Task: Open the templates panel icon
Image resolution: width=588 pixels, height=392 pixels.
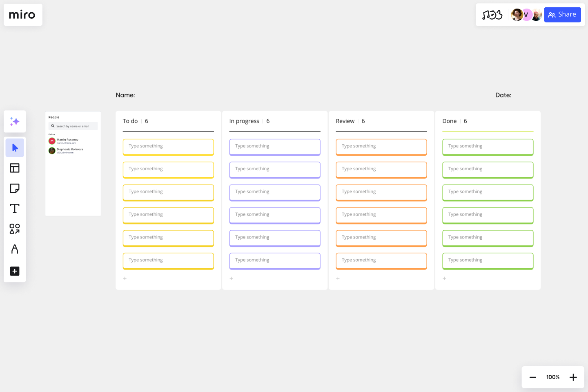Action: point(15,168)
